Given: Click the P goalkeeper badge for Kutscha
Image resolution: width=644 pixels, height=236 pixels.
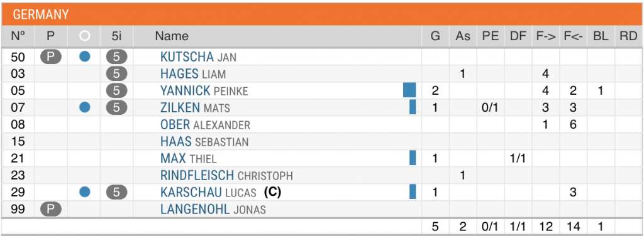Looking at the screenshot, I should click(x=50, y=56).
